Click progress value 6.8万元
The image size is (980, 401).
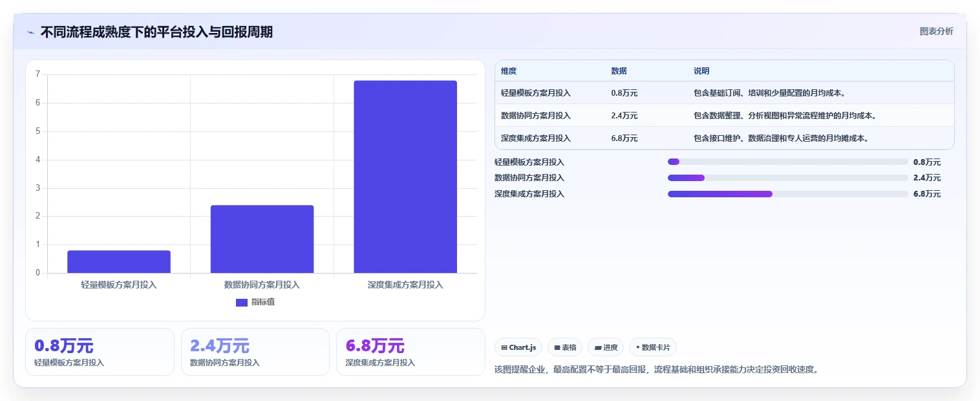pyautogui.click(x=927, y=194)
